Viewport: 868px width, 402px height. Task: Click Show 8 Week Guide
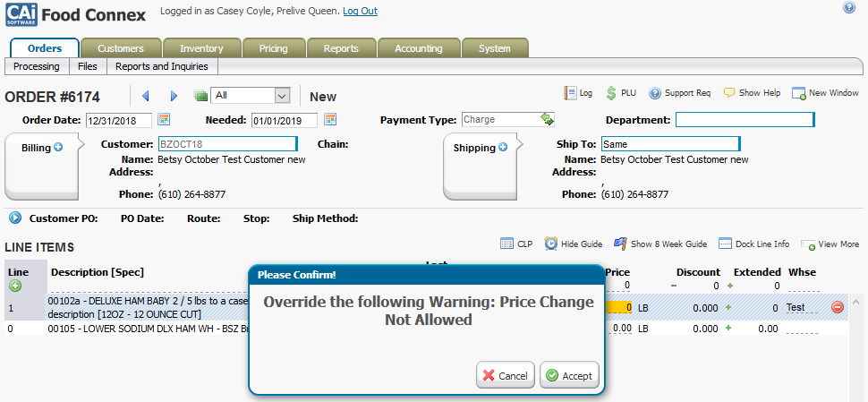pyautogui.click(x=660, y=244)
